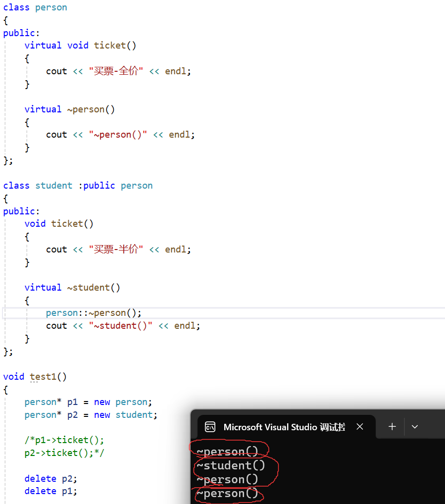Click 'void ticket()' inside student class
Image resolution: width=445 pixels, height=504 pixels.
pyautogui.click(x=59, y=223)
